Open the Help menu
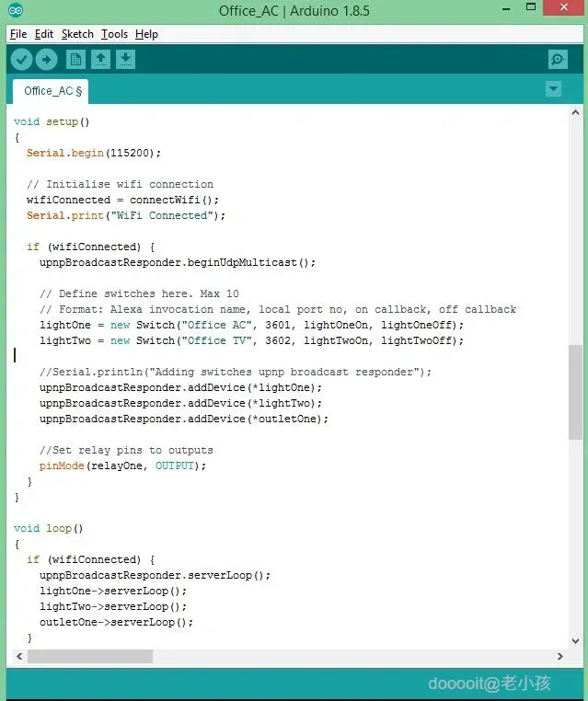Image resolution: width=588 pixels, height=701 pixels. click(146, 34)
